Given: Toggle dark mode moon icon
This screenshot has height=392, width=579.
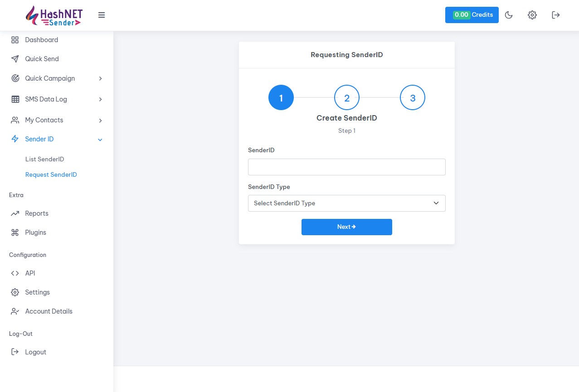Looking at the screenshot, I should [x=509, y=15].
